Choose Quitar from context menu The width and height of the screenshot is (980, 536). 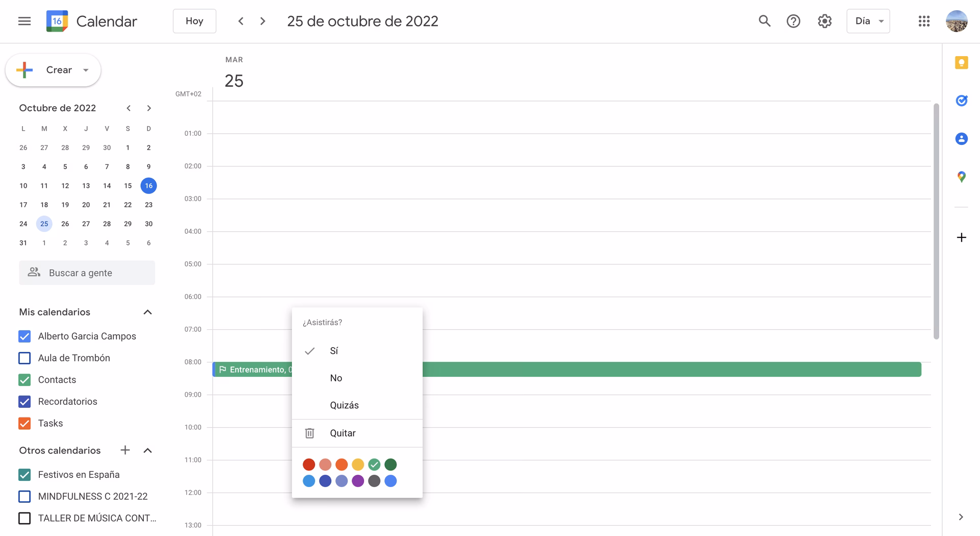[x=357, y=433]
